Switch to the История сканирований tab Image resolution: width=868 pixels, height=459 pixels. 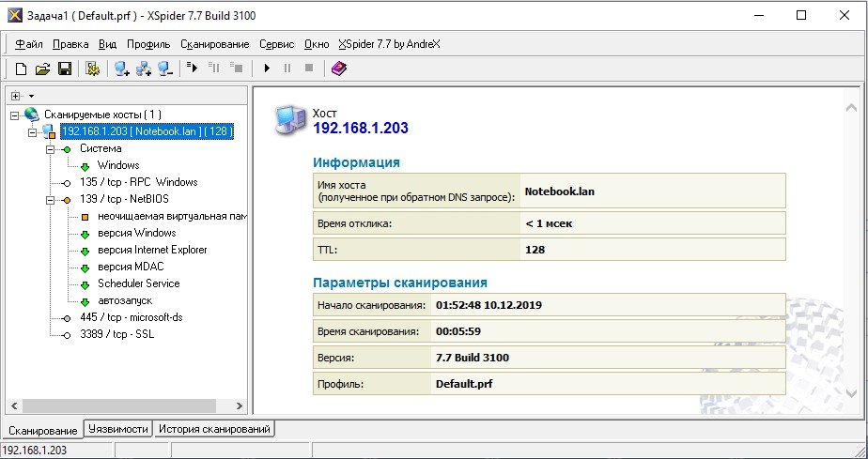coord(214,429)
